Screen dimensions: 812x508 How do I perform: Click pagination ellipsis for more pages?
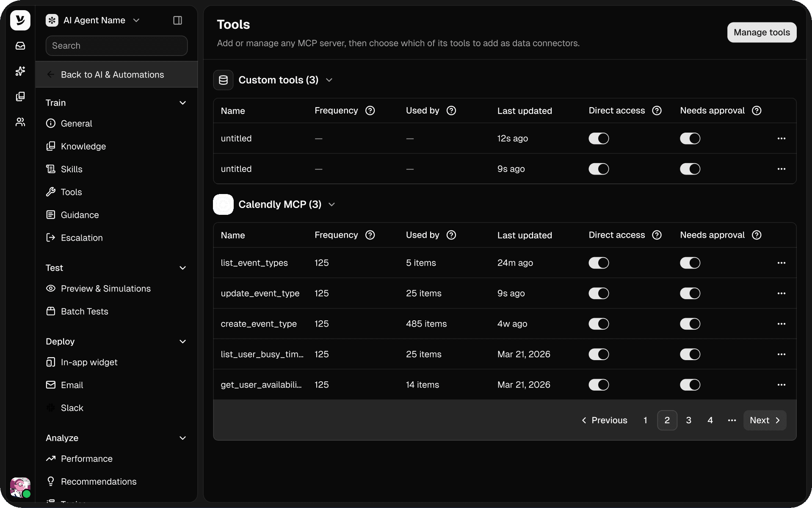point(732,420)
